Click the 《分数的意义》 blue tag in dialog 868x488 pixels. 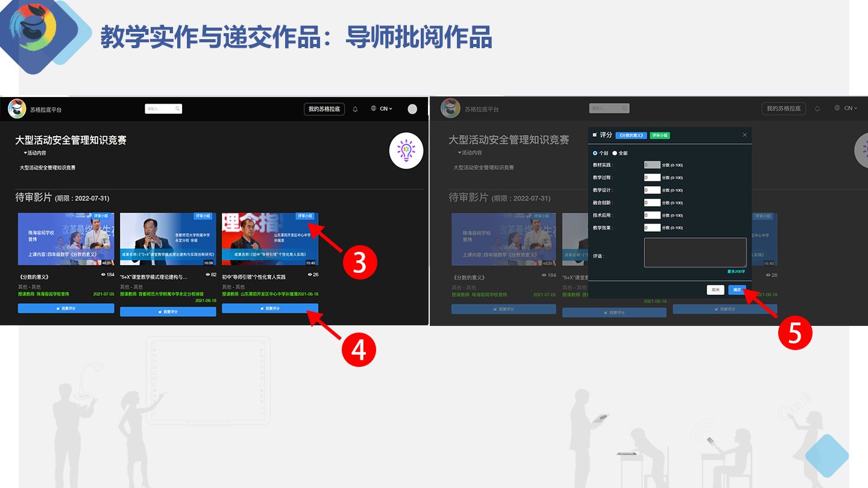[631, 136]
